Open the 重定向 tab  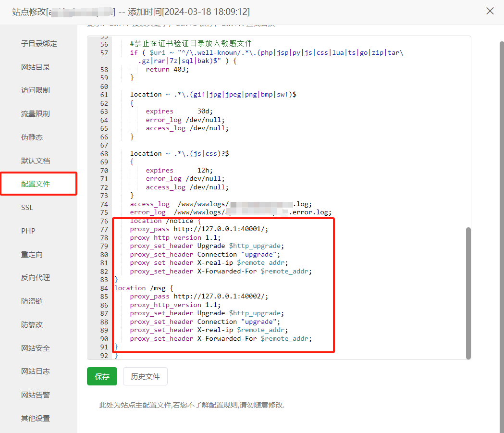pos(32,255)
